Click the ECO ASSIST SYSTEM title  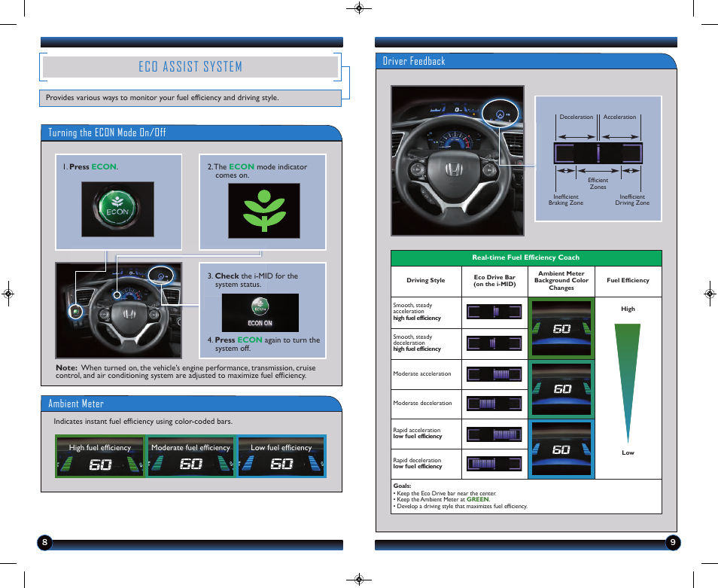tap(190, 67)
